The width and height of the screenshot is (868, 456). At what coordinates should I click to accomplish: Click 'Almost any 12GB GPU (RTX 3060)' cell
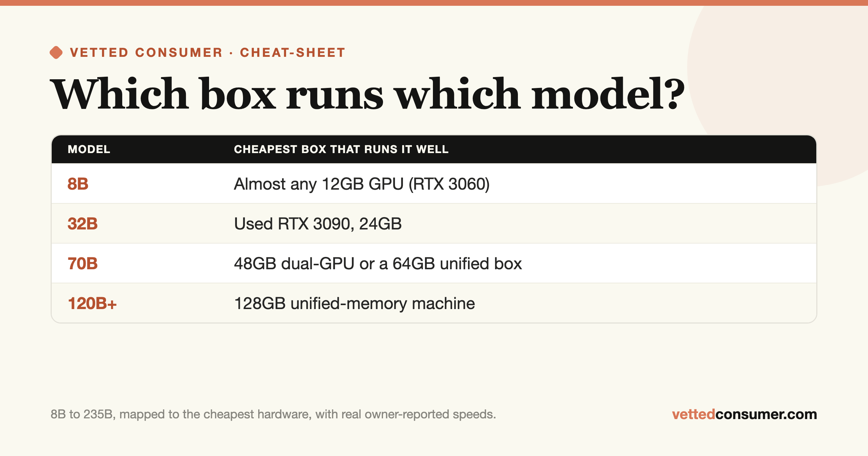click(362, 184)
